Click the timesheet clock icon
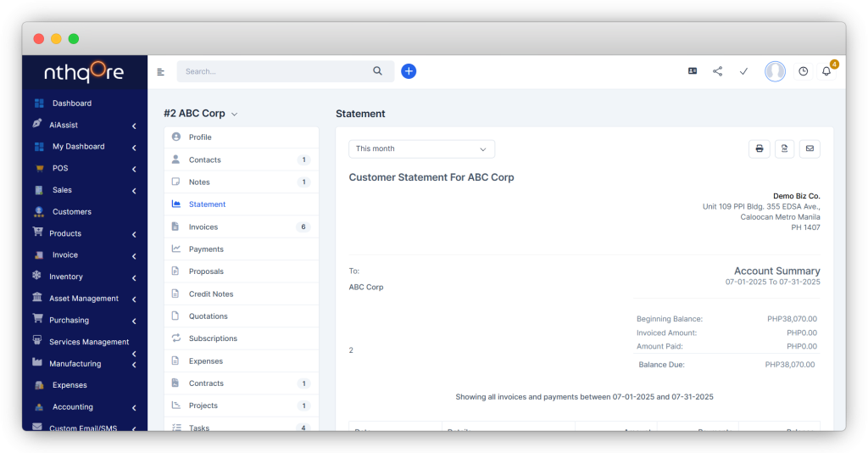The image size is (868, 453). point(803,71)
